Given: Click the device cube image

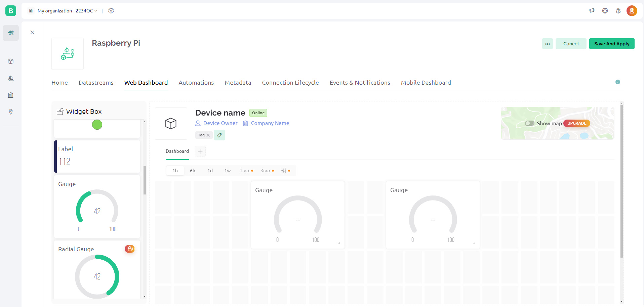Looking at the screenshot, I should 171,124.
